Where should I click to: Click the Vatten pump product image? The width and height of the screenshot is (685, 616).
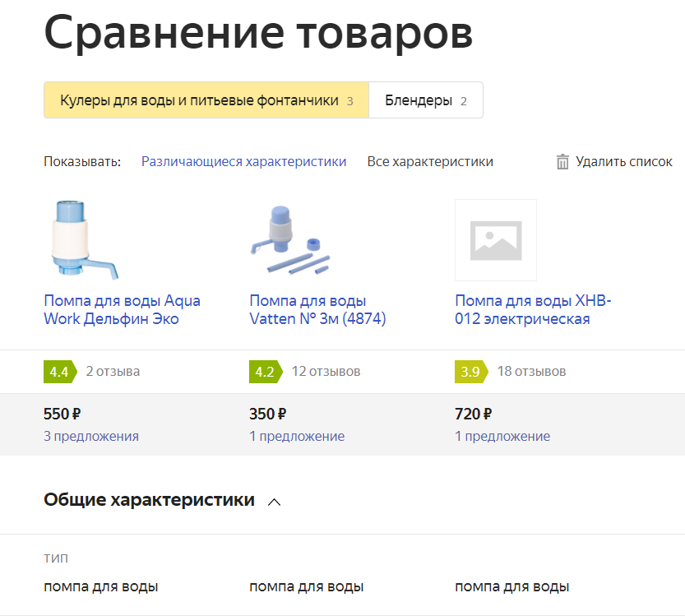coord(289,239)
